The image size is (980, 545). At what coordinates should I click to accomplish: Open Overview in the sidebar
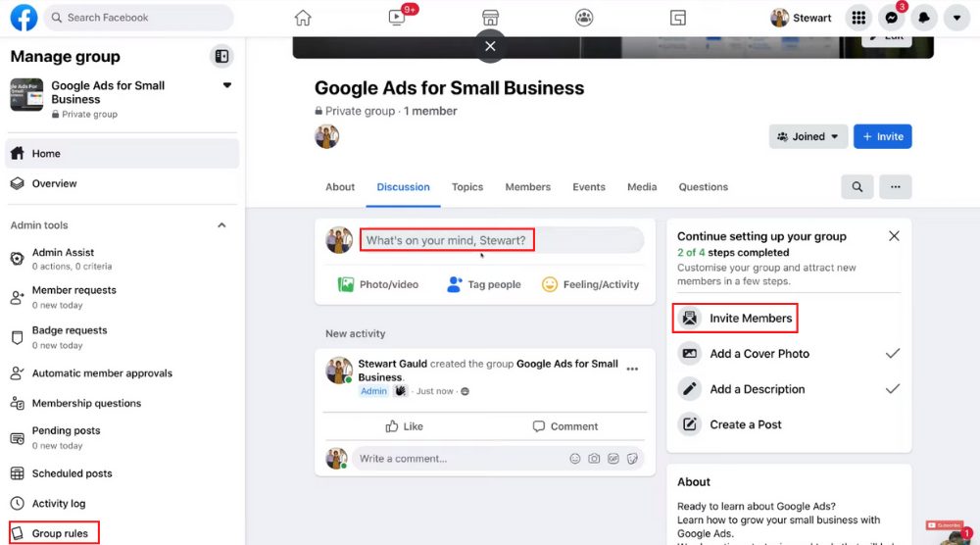(122, 183)
